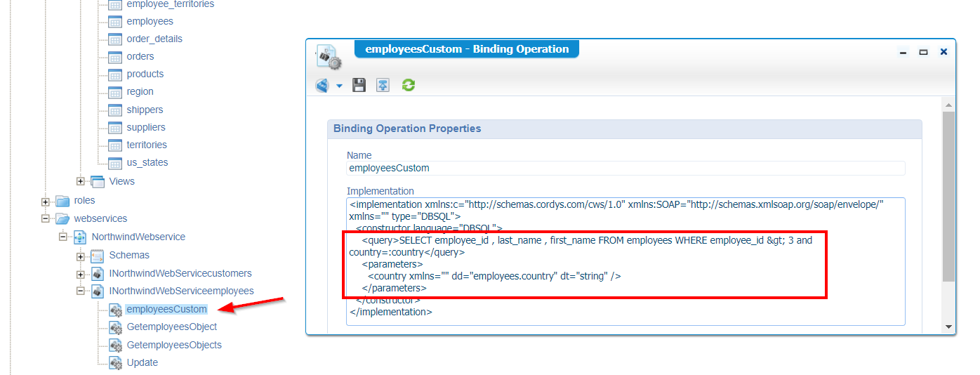Screen dimensions: 980x375
Task: Collapse the webservices folder node
Action: click(46, 219)
